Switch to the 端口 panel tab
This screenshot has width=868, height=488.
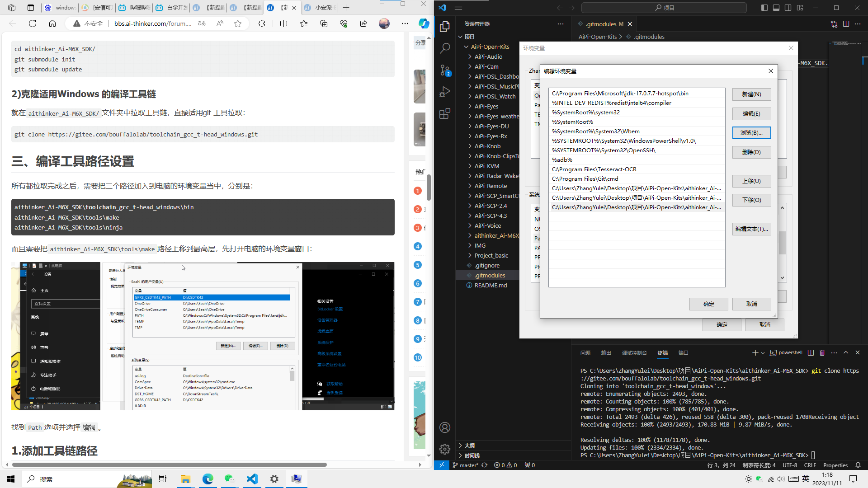[684, 353]
